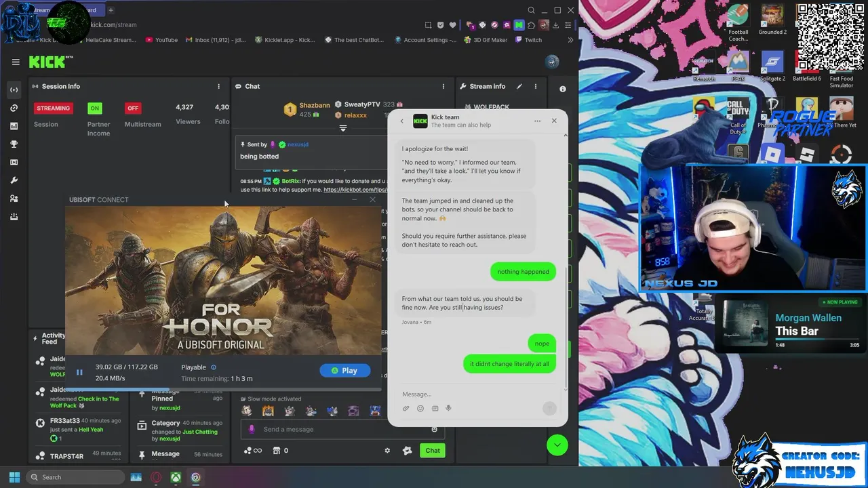Open the wrench tools icon in sidebar
The image size is (868, 488).
[x=14, y=180]
